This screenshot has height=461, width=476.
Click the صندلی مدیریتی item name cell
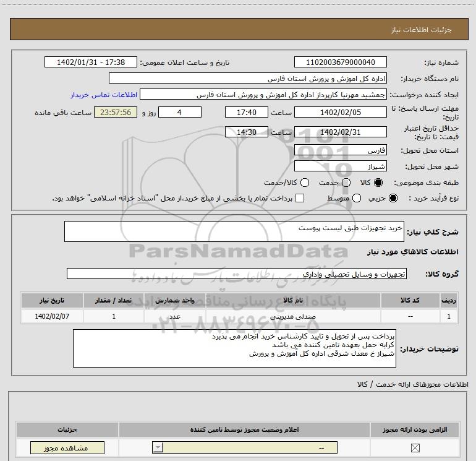(x=293, y=316)
